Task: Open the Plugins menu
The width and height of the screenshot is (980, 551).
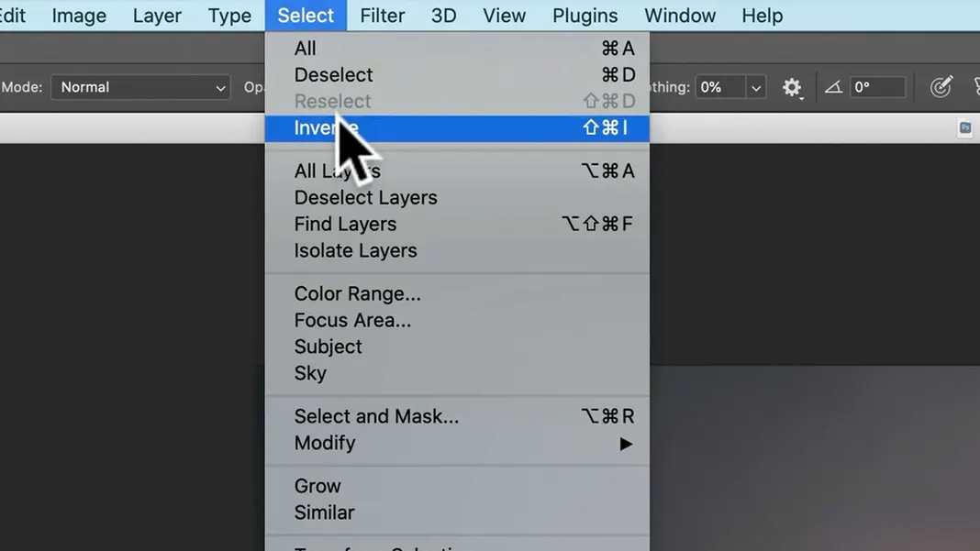Action: 585,16
